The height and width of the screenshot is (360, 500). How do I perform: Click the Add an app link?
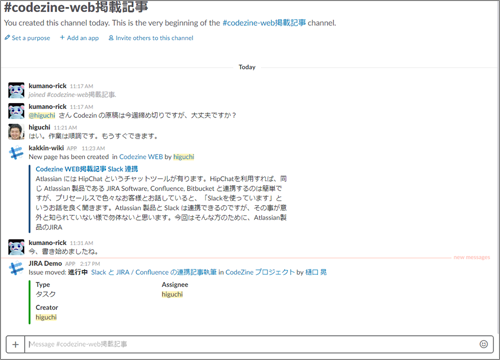pos(83,38)
